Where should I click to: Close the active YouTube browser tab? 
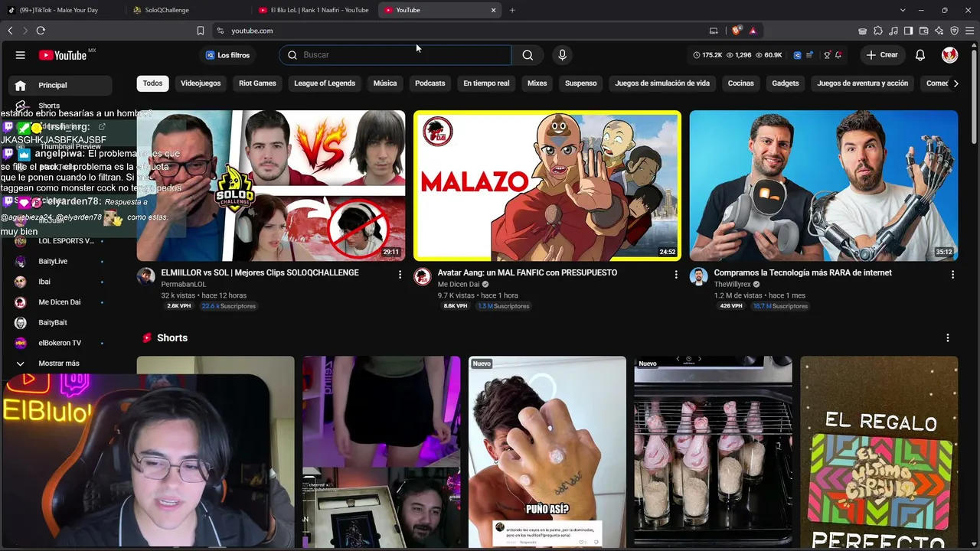pos(493,10)
